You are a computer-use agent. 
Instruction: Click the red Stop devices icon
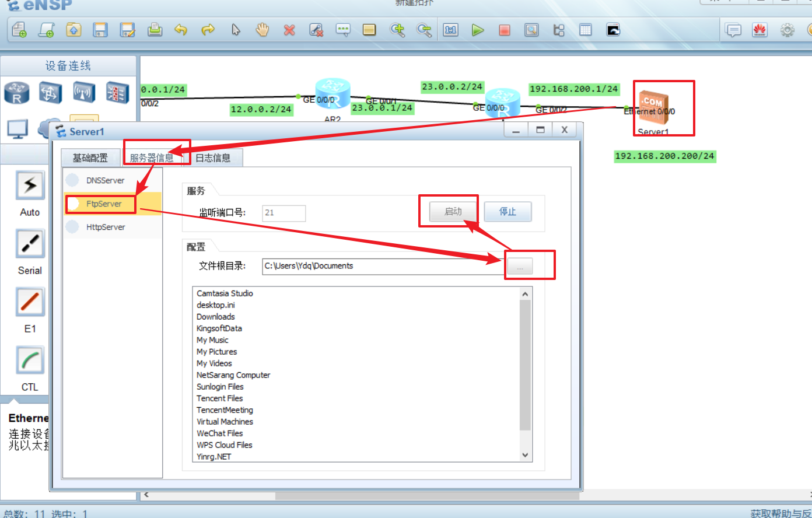(x=505, y=30)
